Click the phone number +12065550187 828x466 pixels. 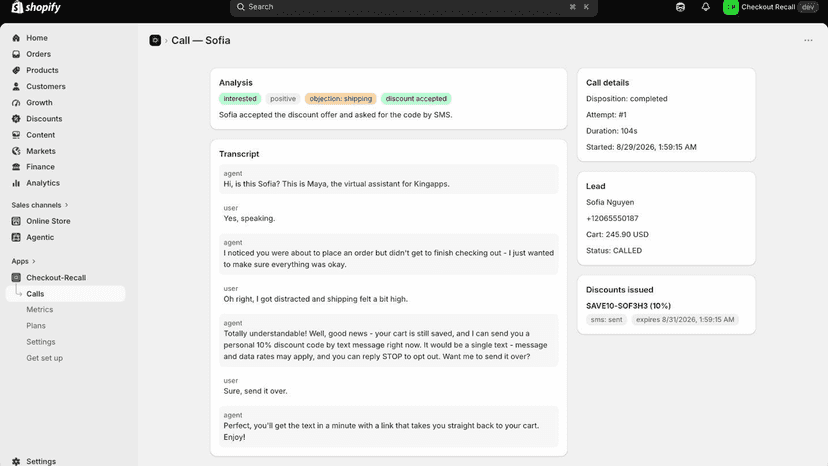coord(612,218)
